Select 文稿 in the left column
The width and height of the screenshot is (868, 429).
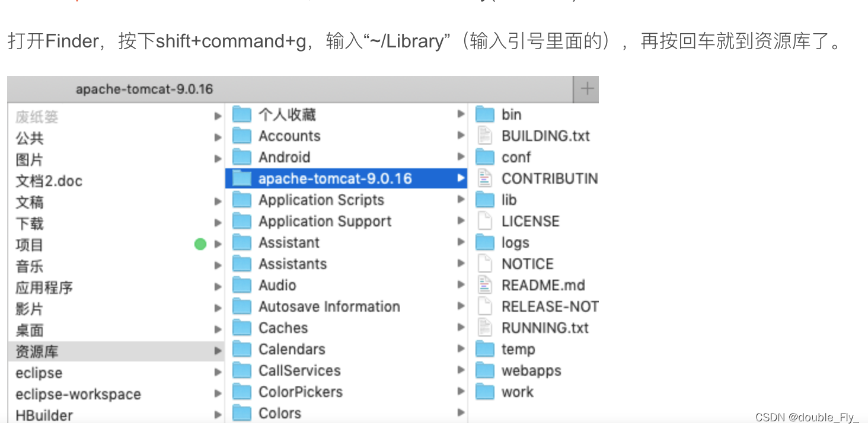tap(29, 202)
